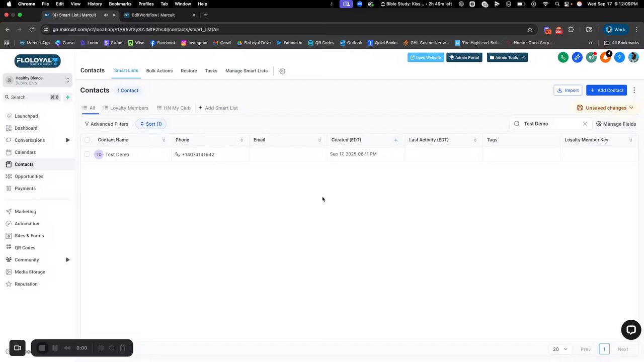
Task: Open Advanced Filters
Action: [106, 124]
